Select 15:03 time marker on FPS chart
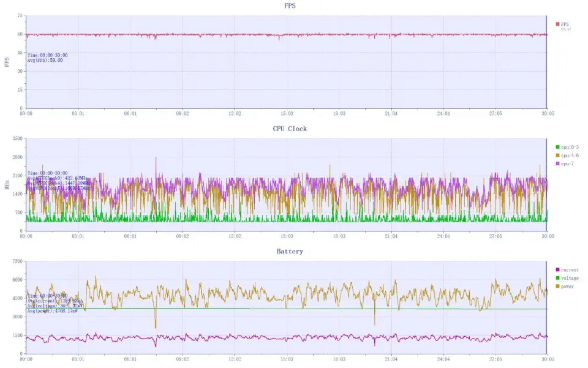The image size is (588, 368). (x=287, y=113)
